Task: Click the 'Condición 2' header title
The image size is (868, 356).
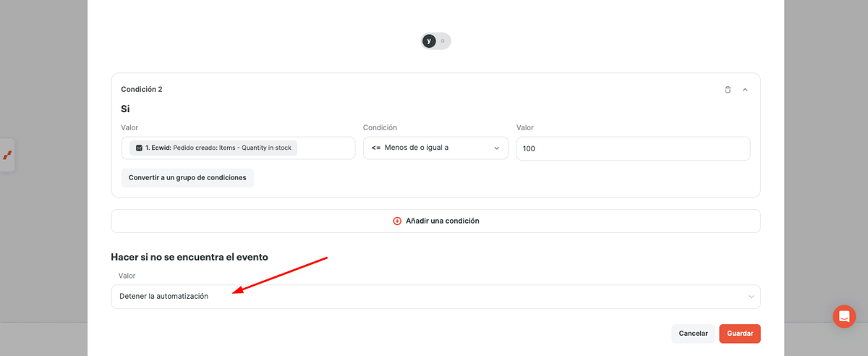Action: (x=142, y=90)
